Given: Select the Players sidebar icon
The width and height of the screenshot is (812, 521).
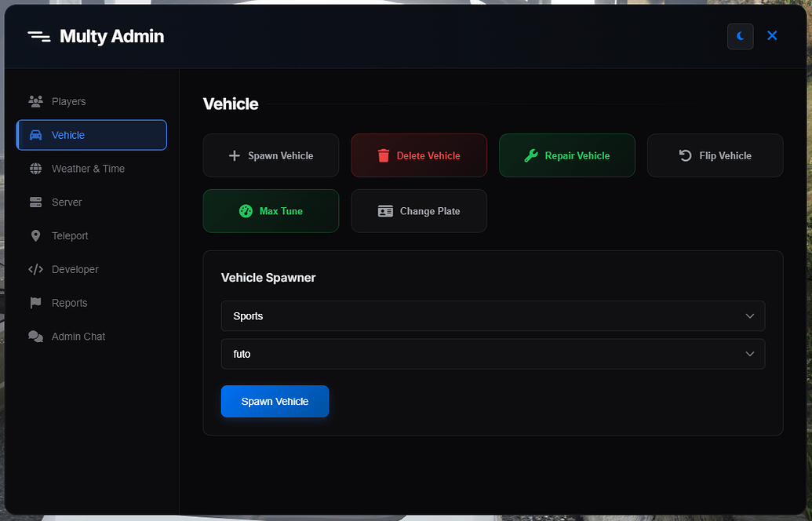Looking at the screenshot, I should pyautogui.click(x=35, y=100).
